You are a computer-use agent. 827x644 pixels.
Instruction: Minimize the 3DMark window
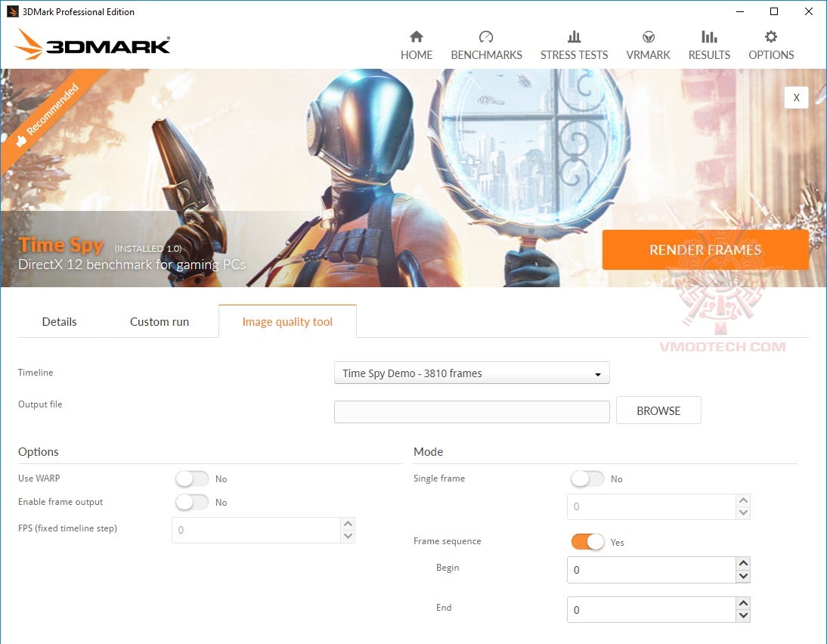(740, 11)
